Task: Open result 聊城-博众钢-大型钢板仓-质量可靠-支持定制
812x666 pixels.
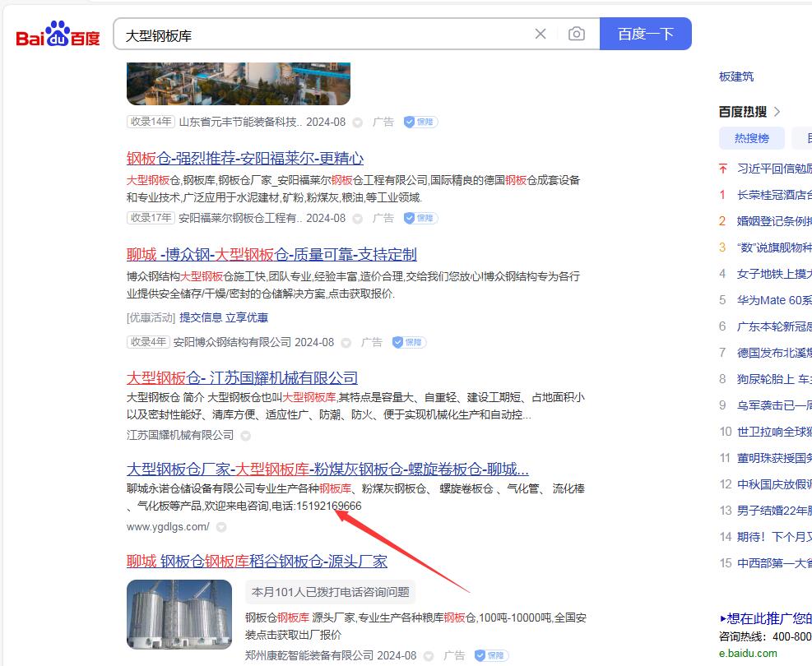Action: point(271,255)
